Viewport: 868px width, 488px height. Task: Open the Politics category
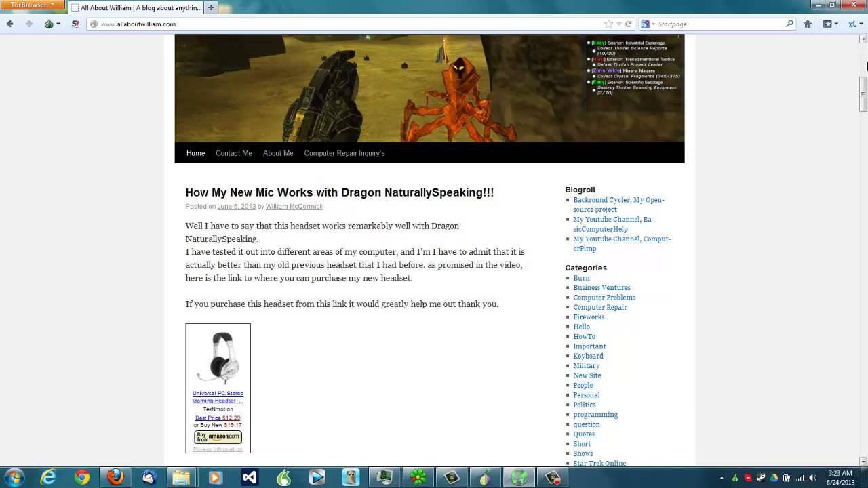(x=585, y=405)
